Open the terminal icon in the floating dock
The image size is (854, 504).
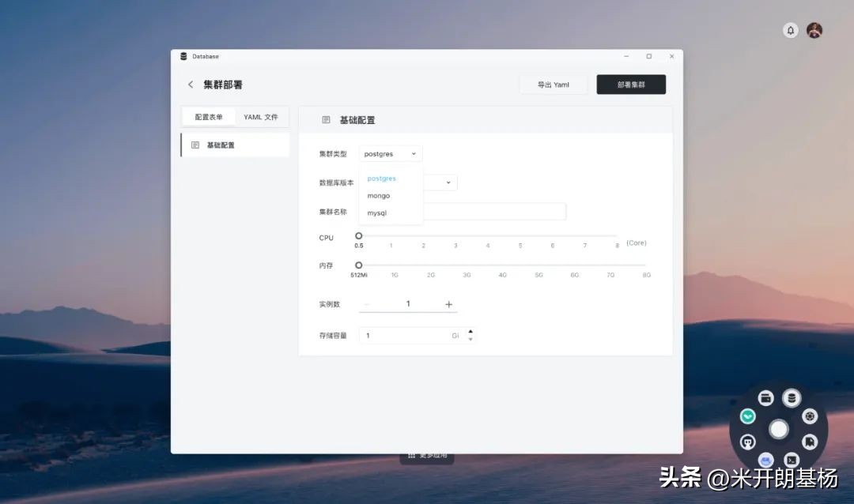(790, 459)
